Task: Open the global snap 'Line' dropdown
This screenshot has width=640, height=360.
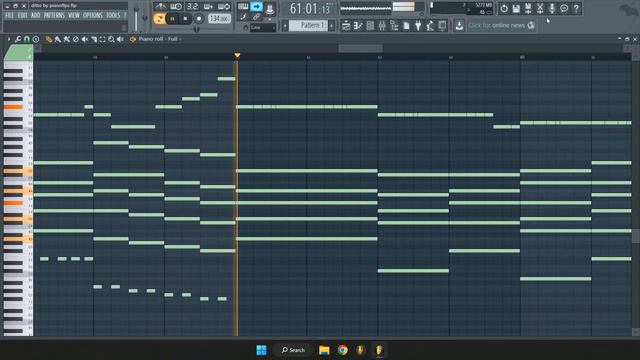Action: (262, 28)
